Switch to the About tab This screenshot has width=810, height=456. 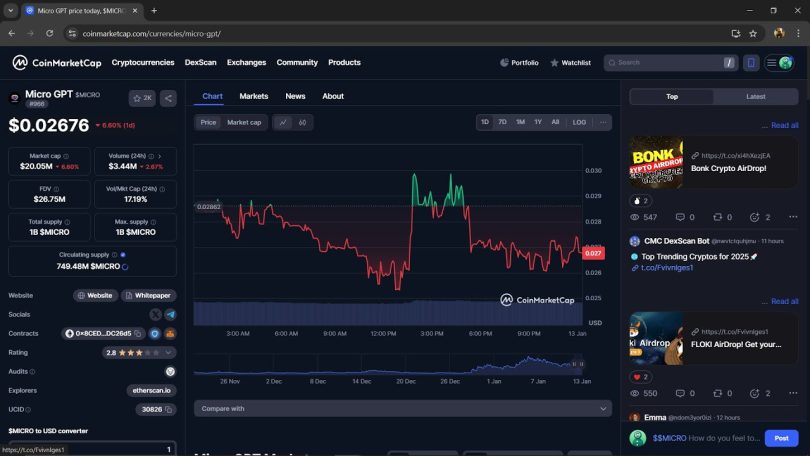[333, 96]
